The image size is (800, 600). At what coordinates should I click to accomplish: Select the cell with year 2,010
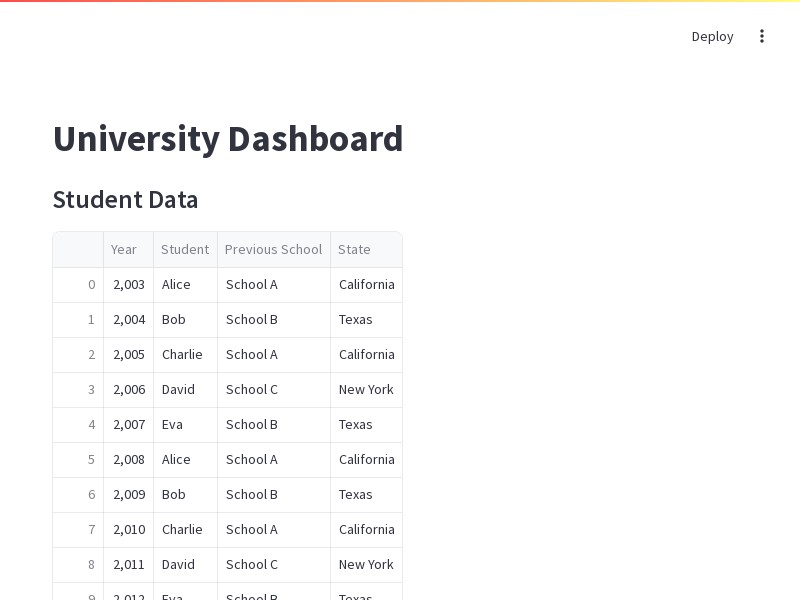tap(129, 530)
